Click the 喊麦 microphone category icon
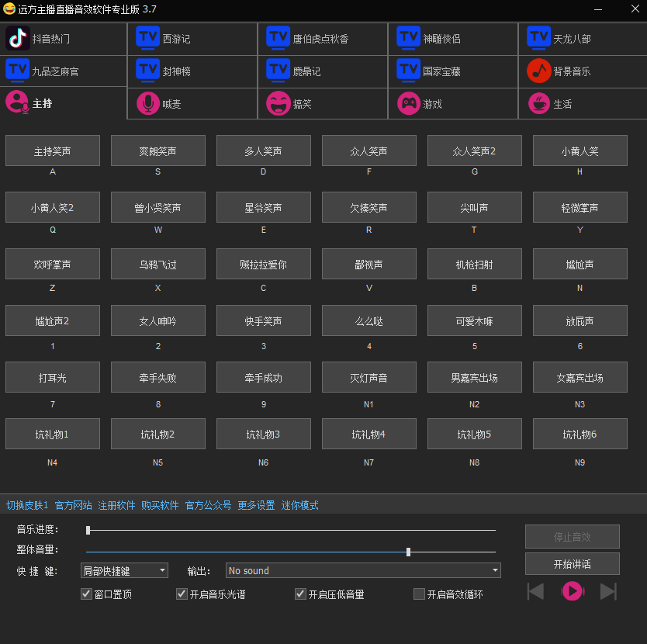The height and width of the screenshot is (644, 647). coord(148,103)
